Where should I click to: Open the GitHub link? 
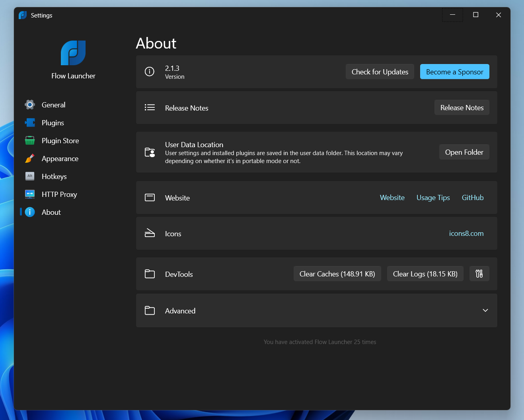pyautogui.click(x=473, y=198)
